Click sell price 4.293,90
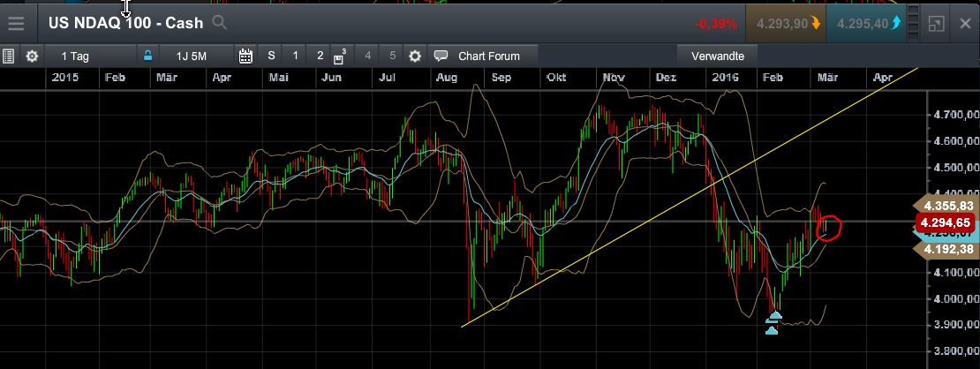The width and height of the screenshot is (980, 369). click(786, 24)
